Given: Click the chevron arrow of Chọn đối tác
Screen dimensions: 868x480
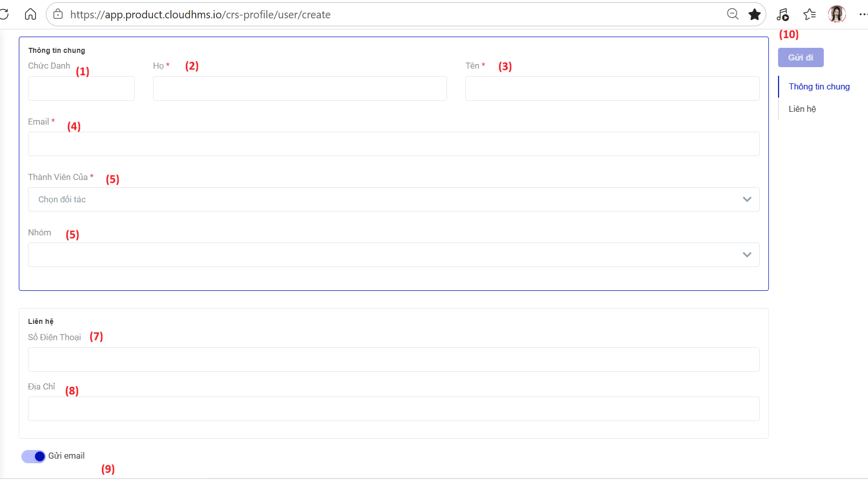Looking at the screenshot, I should 747,199.
